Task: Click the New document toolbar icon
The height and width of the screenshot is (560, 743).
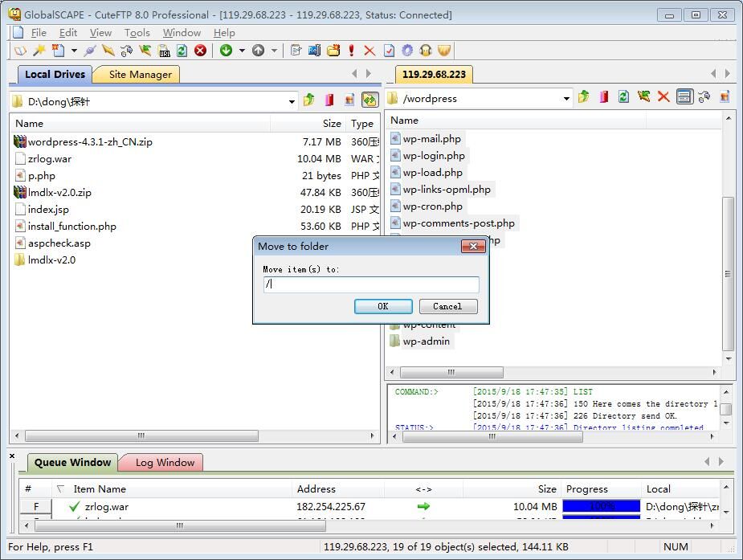Action: 59,51
